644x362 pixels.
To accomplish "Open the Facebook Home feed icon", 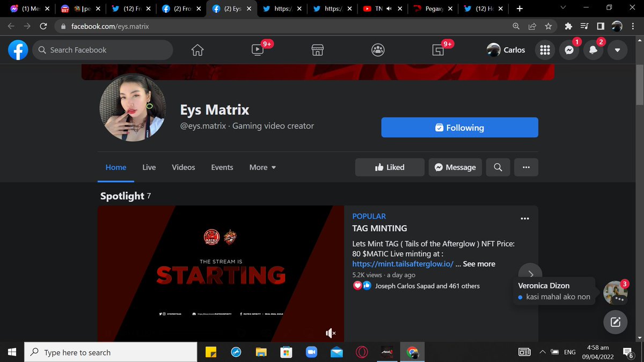I will (x=197, y=50).
